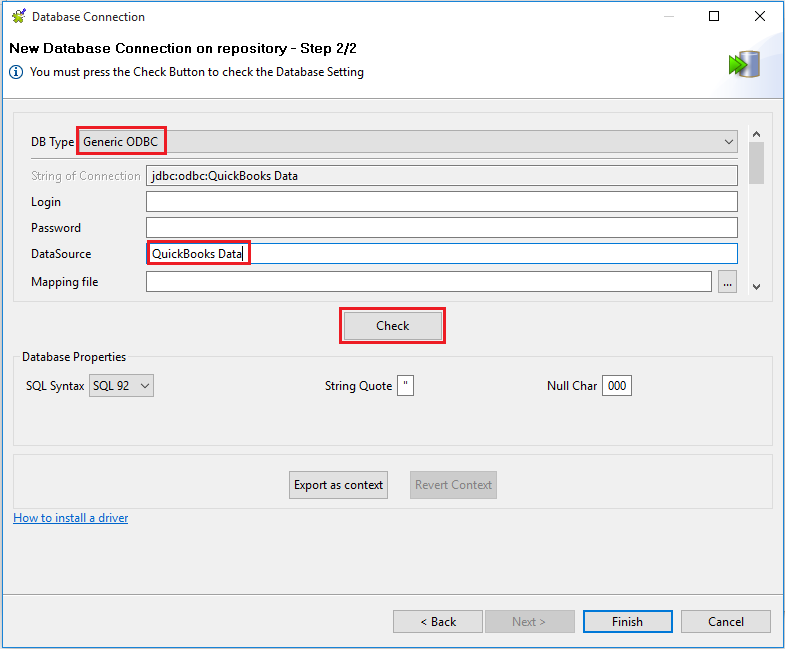Screen dimensions: 785x649
Task: Close the Database Connection dialog
Action: (759, 17)
